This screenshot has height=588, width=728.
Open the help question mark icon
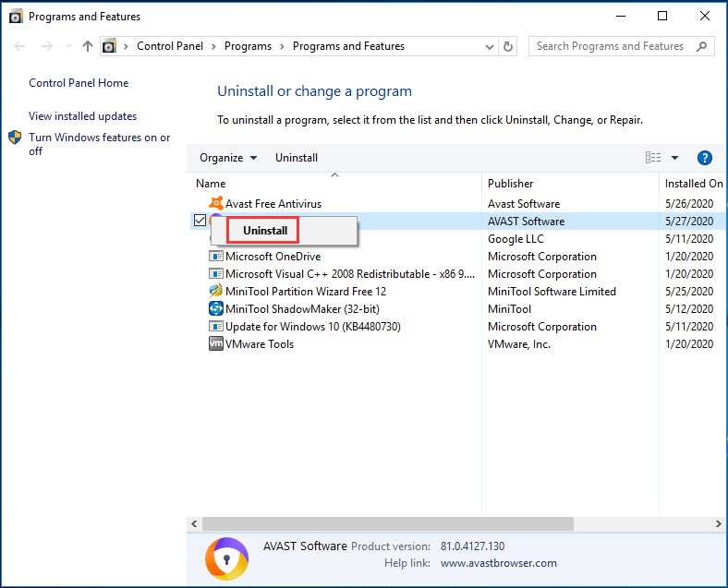click(704, 158)
